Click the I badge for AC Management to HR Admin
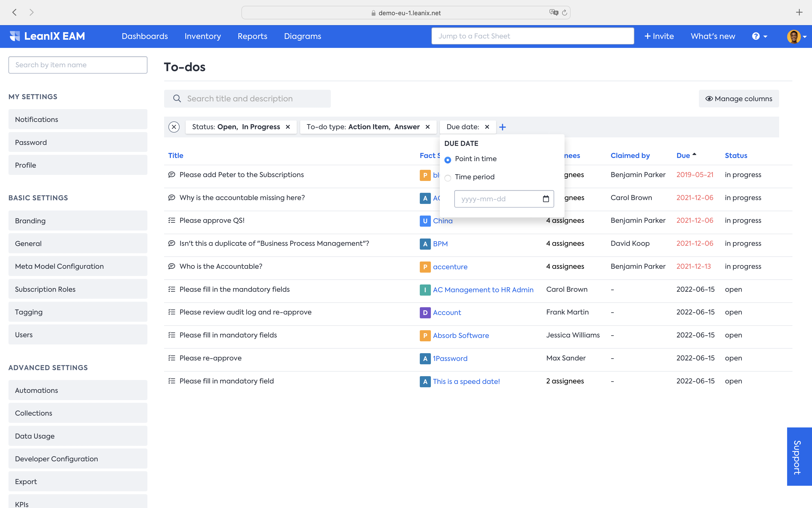812x508 pixels. pyautogui.click(x=425, y=290)
